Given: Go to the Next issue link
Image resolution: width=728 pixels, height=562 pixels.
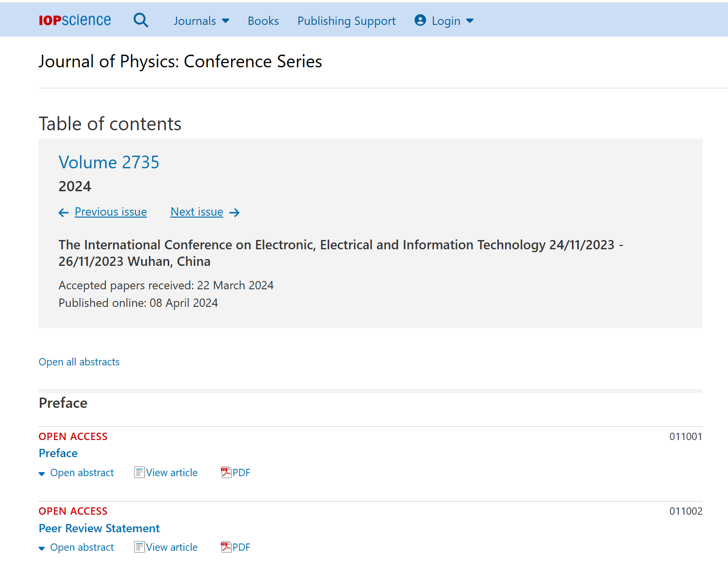Looking at the screenshot, I should coord(197,212).
